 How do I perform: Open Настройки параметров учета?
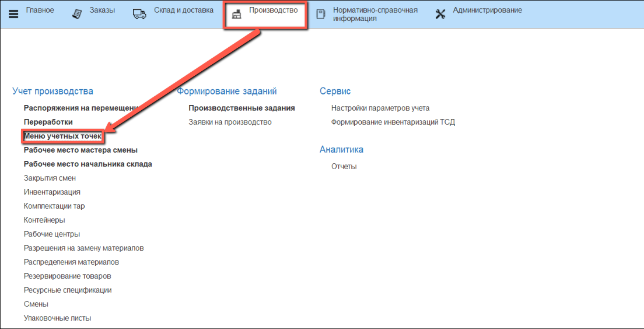point(380,108)
